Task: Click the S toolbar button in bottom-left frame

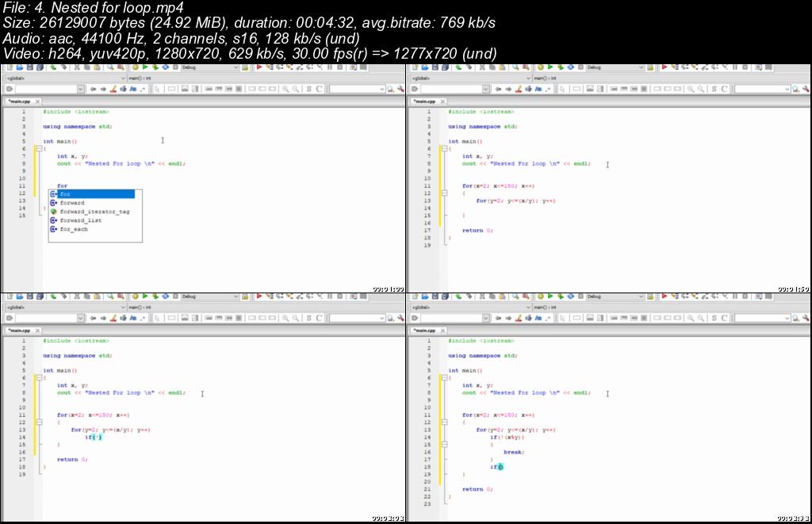Action: coord(308,318)
